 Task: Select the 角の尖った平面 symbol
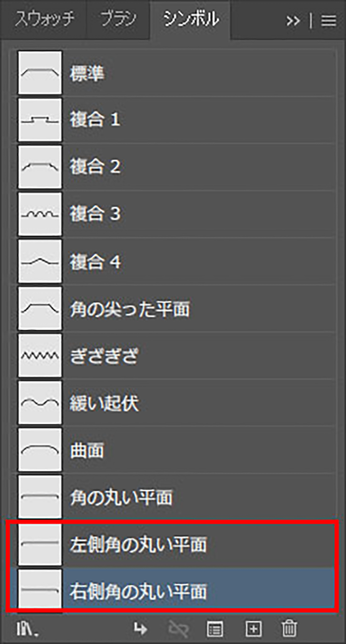(130, 309)
